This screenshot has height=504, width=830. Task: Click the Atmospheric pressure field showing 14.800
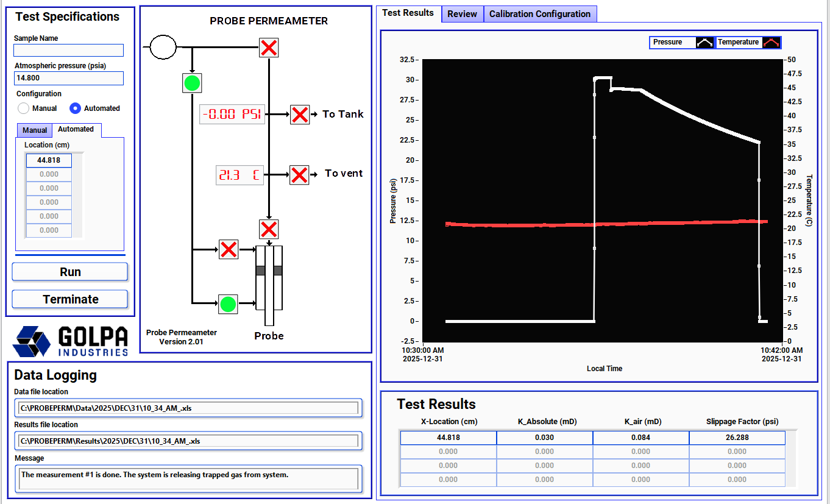tap(69, 78)
